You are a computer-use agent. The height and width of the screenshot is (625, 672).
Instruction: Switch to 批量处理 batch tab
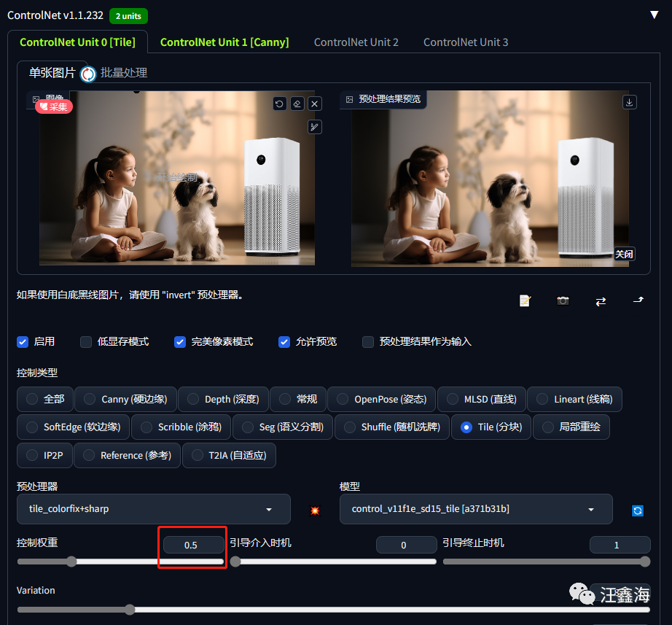(124, 72)
